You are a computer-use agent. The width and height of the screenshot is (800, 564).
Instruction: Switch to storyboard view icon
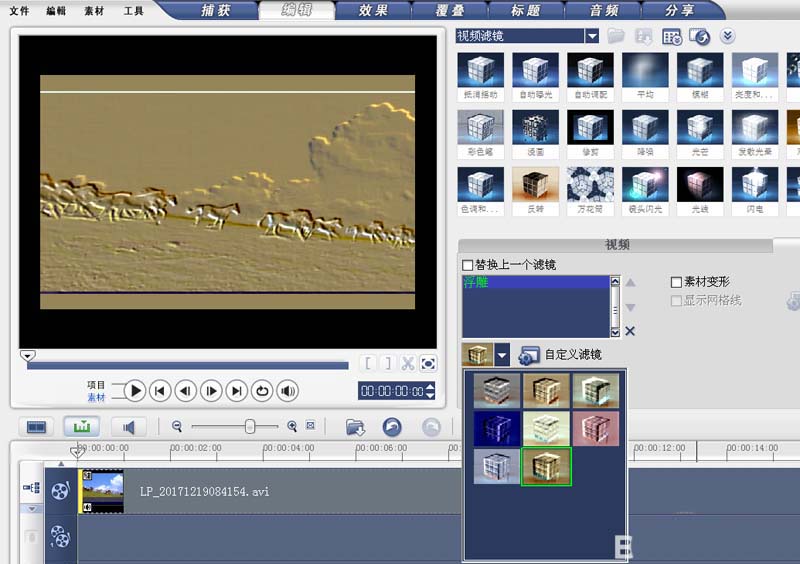click(36, 427)
